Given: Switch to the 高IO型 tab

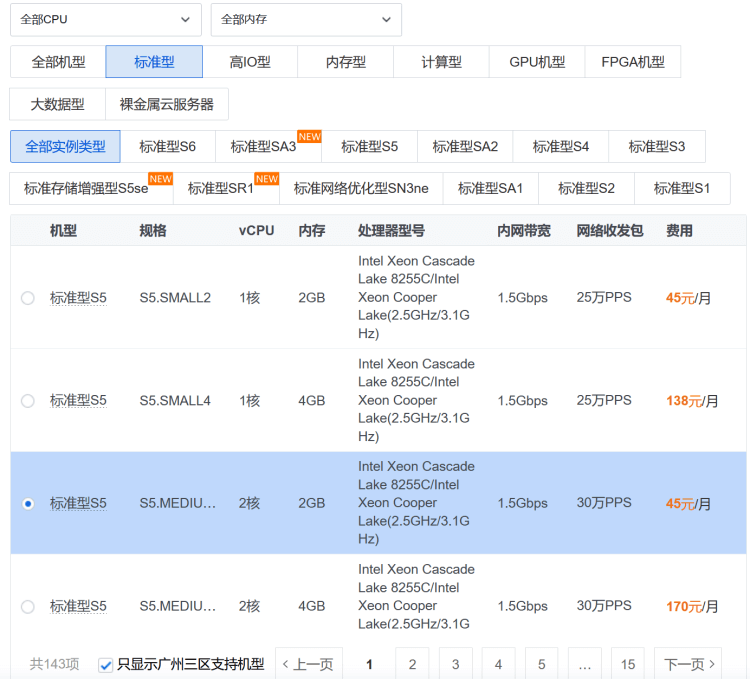Looking at the screenshot, I should 250,62.
